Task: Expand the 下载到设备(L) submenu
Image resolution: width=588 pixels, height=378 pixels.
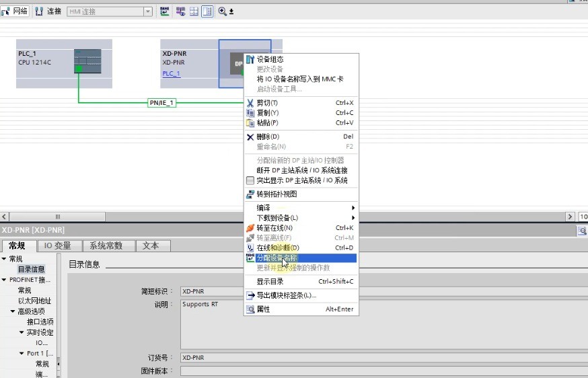Action: click(x=301, y=218)
